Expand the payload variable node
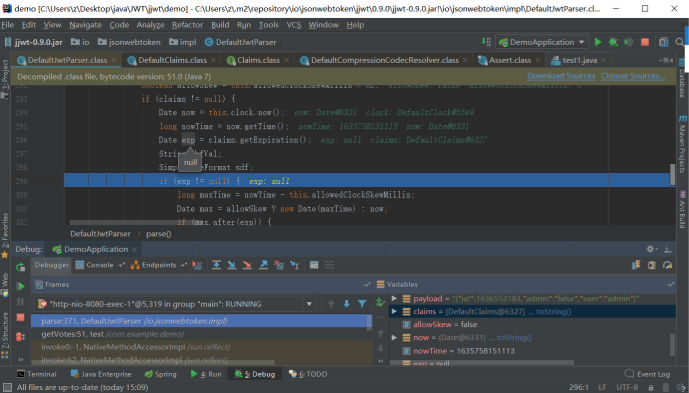The height and width of the screenshot is (393, 689). (394, 298)
